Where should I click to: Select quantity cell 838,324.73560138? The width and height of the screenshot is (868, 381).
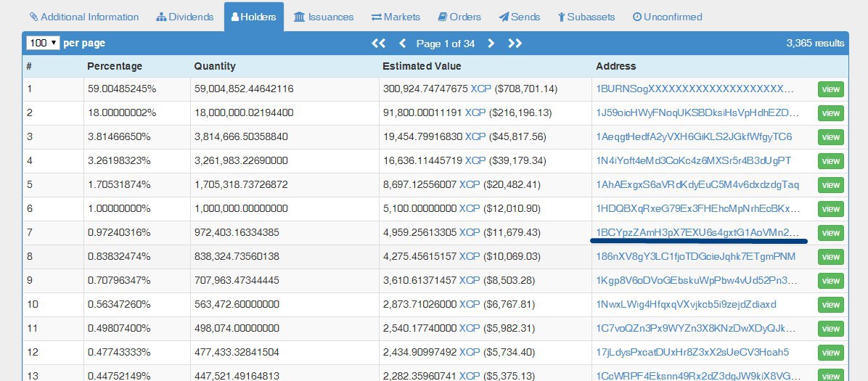pyautogui.click(x=237, y=256)
